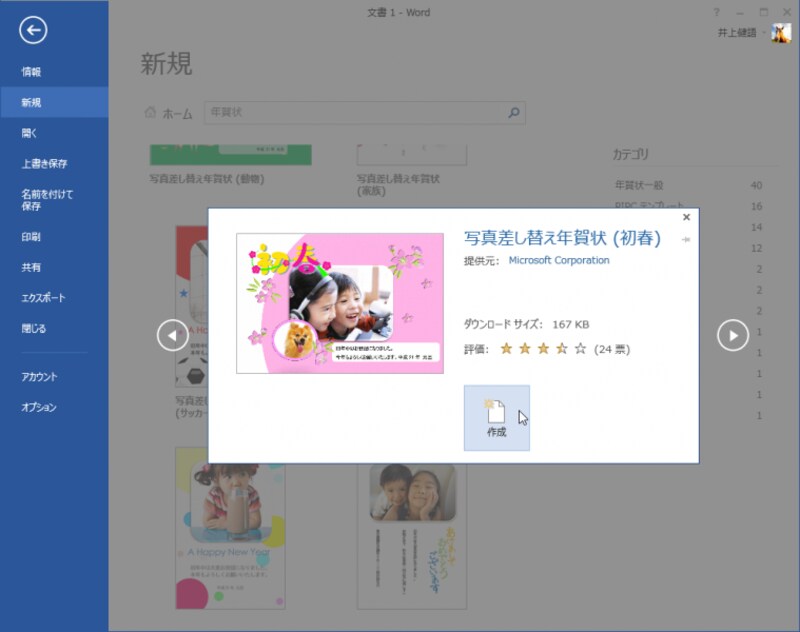Open the Microsoft Corporation provider link
This screenshot has width=800, height=632.
point(559,260)
